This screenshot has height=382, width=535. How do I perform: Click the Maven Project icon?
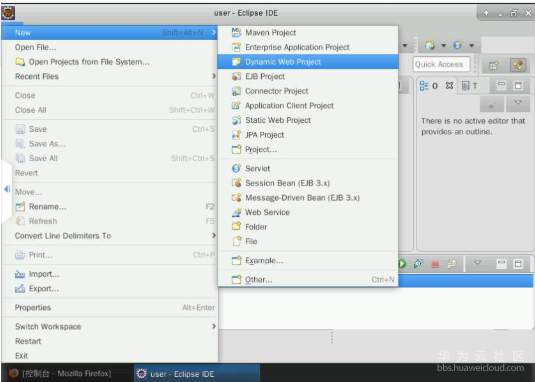pos(236,32)
